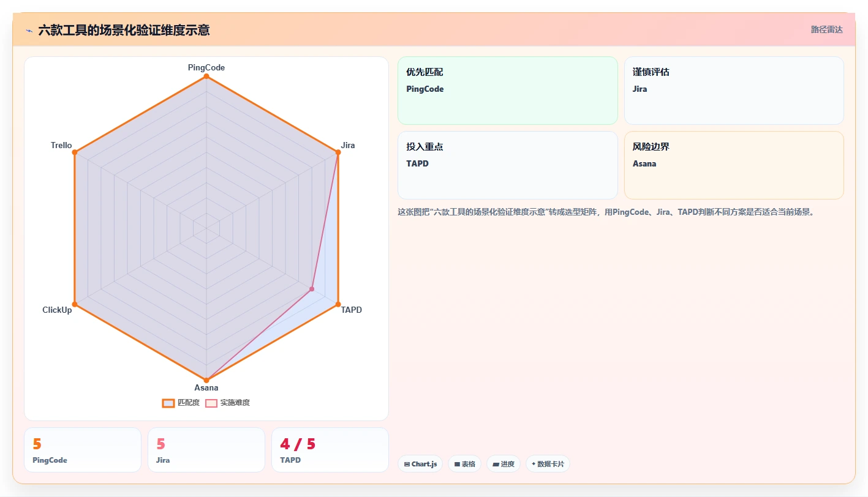Image resolution: width=868 pixels, height=497 pixels.
Task: Click the orange data point at PingCode vertex
Action: 206,76
